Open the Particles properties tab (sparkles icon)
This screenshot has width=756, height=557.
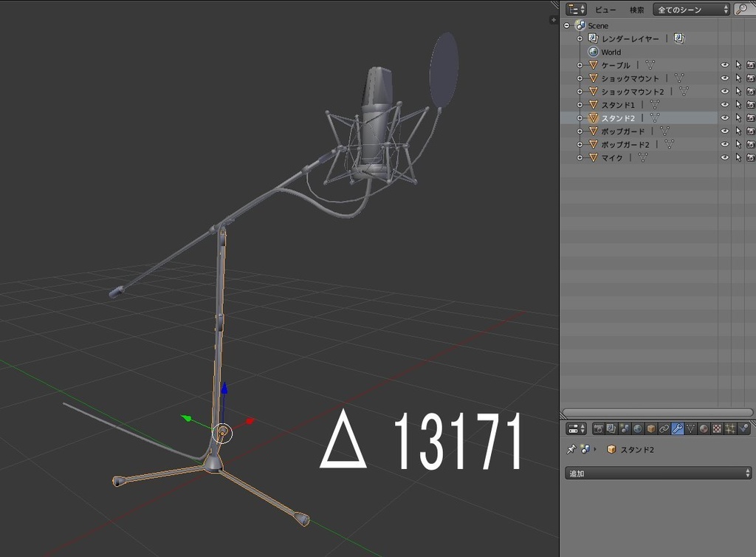pyautogui.click(x=730, y=428)
